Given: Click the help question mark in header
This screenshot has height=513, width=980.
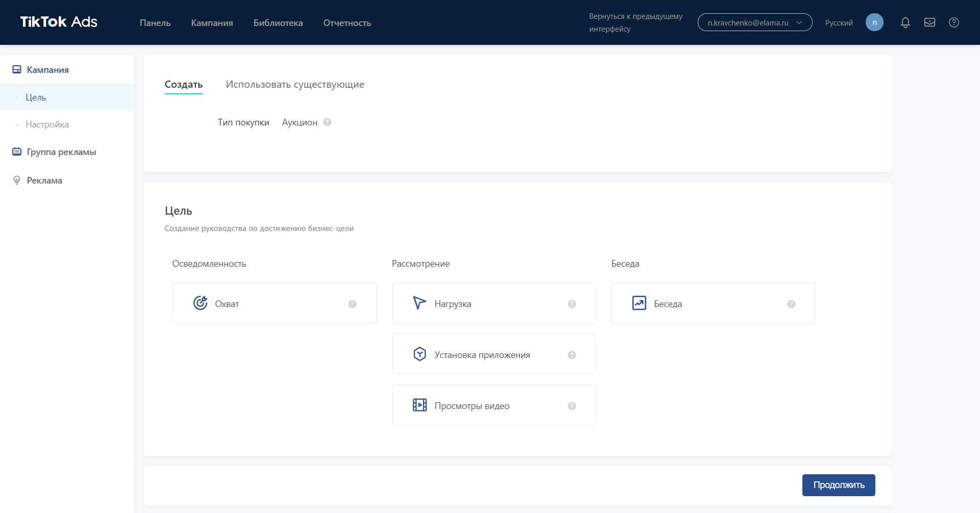Looking at the screenshot, I should point(953,22).
